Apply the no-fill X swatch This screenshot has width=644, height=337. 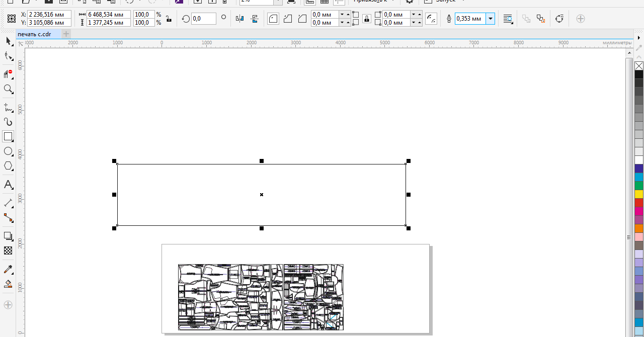coord(639,66)
